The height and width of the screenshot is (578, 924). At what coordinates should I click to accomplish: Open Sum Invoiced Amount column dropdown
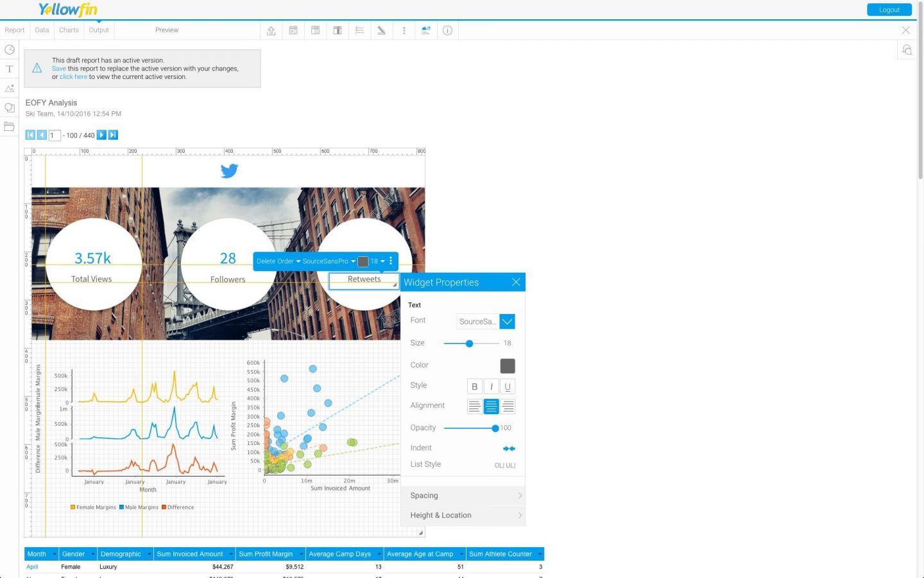(231, 554)
